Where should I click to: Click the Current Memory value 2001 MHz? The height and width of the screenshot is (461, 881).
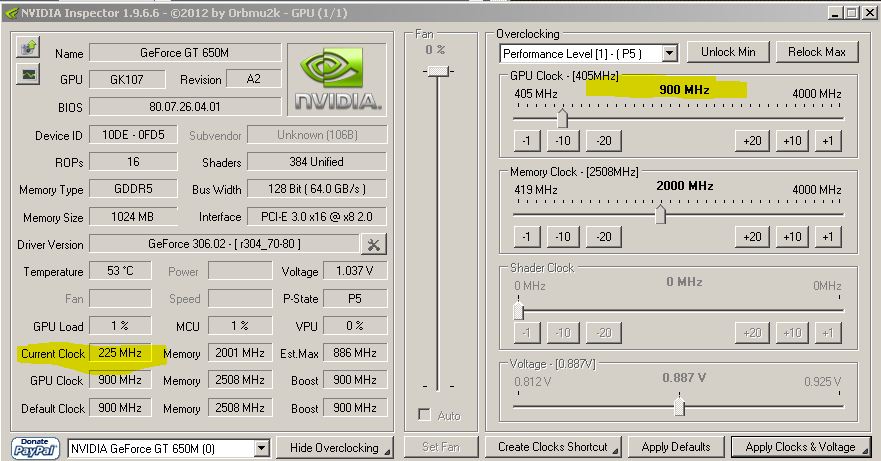[240, 353]
